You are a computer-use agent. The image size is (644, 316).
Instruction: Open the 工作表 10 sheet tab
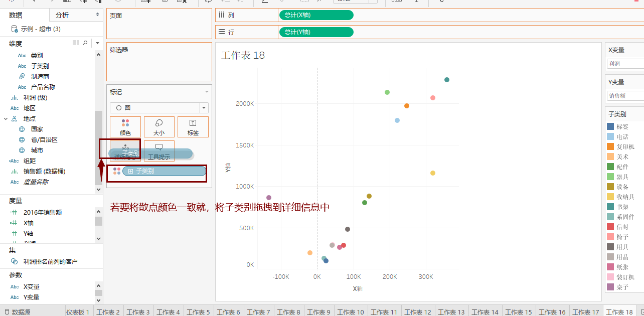(351, 312)
